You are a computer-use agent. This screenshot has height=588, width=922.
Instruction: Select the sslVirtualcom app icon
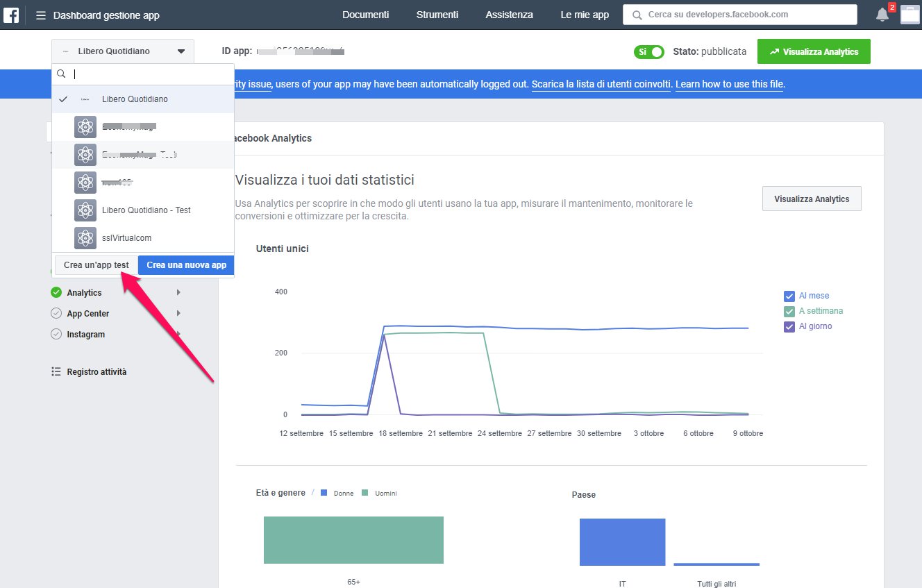point(85,238)
